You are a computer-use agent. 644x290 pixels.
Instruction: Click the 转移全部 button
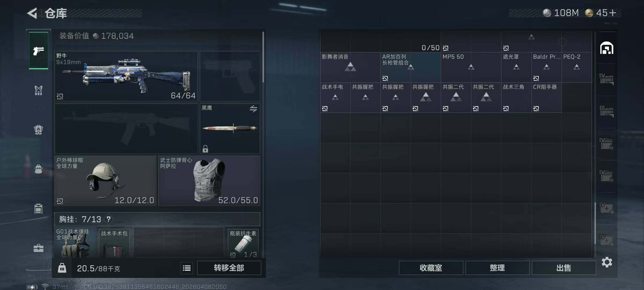coord(229,268)
